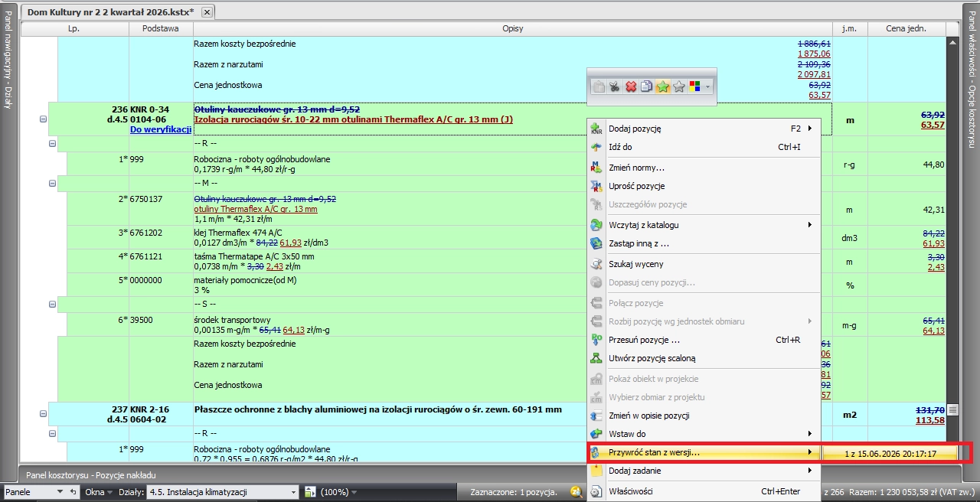Click the lightbulb icon after 'Zaznaczone: 1 pozycja.'
The height and width of the screenshot is (502, 980).
point(575,491)
